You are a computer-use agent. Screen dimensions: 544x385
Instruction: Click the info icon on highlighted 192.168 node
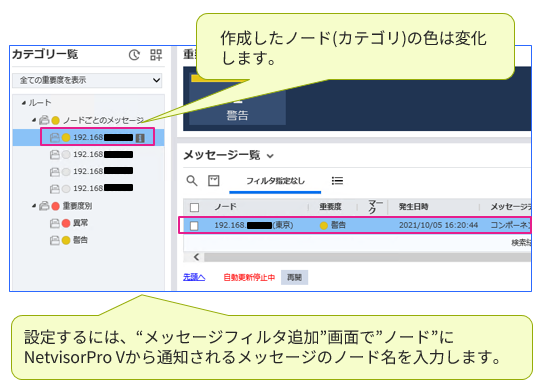point(140,138)
